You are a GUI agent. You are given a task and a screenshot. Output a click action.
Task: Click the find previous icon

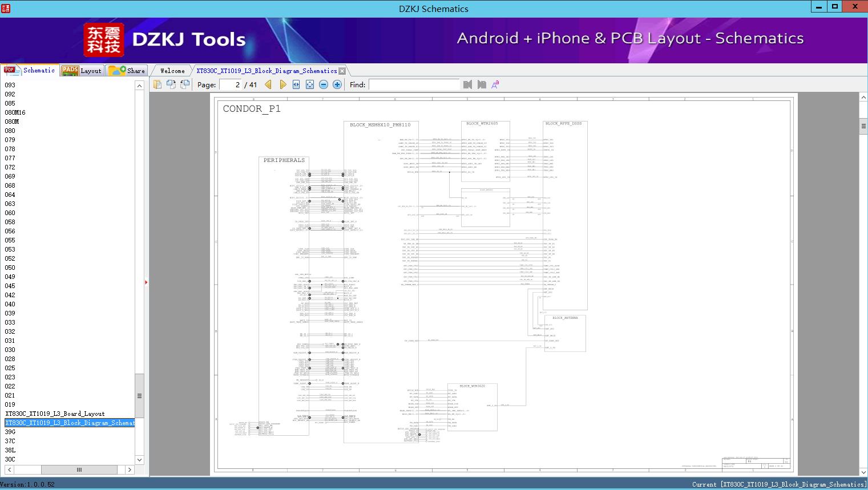pos(468,84)
